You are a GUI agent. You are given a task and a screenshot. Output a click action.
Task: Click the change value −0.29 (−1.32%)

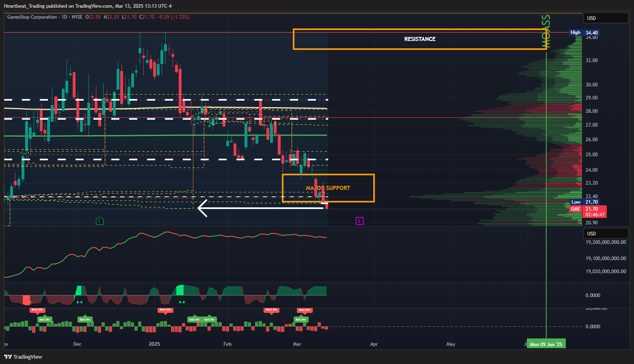(173, 17)
